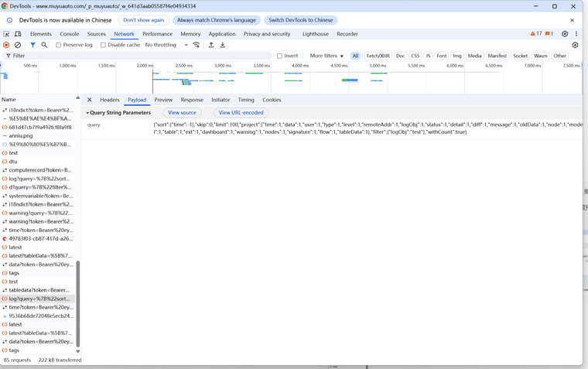Open the Application panel
588x369 pixels.
222,34
